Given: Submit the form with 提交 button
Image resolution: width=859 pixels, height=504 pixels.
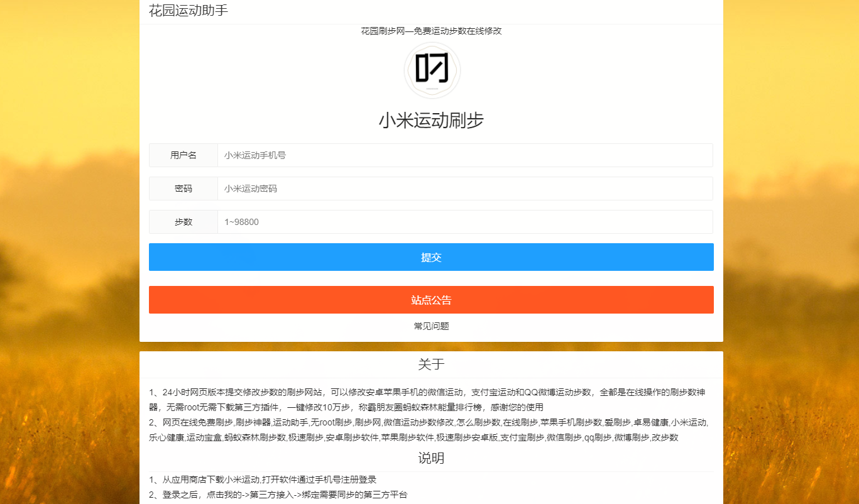Looking at the screenshot, I should (431, 257).
